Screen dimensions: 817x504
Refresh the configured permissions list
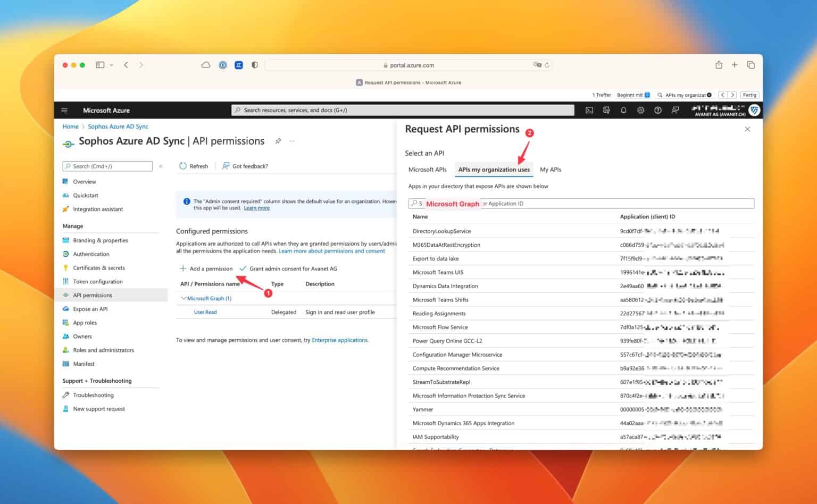(x=194, y=166)
